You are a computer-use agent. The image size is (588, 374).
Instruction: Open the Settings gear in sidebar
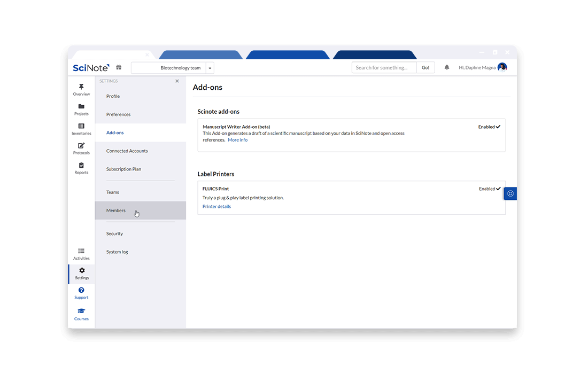pos(81,274)
